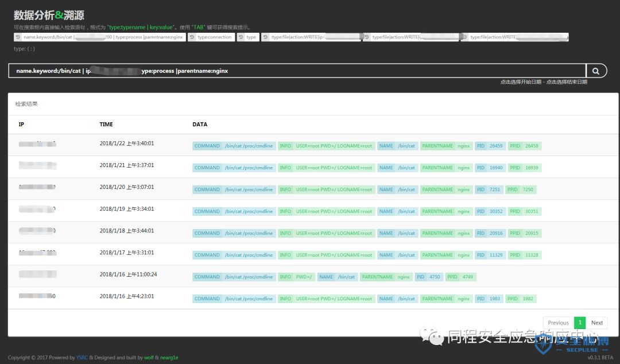Click the PID 16940 tag

tap(490, 168)
